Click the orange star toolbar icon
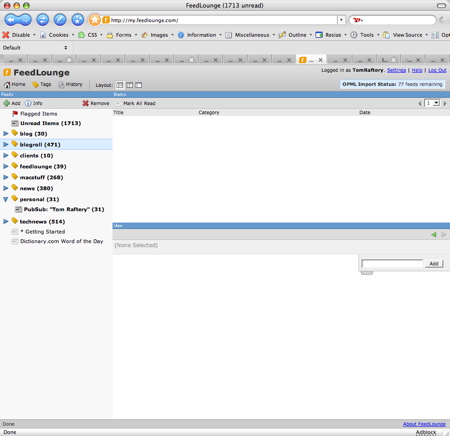This screenshot has width=450, height=436. 94,20
